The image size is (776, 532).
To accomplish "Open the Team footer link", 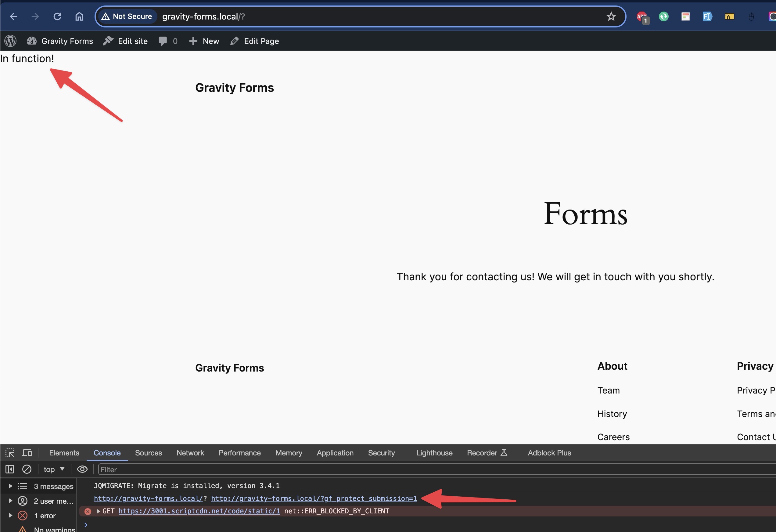I will (x=608, y=390).
